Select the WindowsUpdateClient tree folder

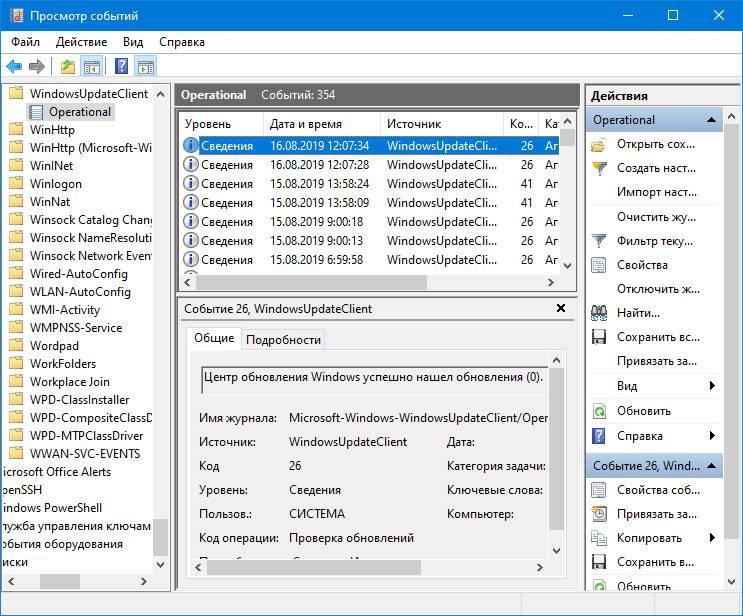coord(89,94)
